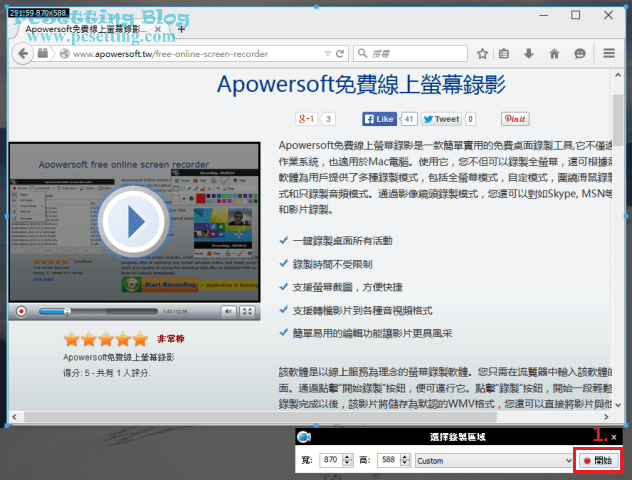632x480 pixels.
Task: Minimize the browser window
Action: click(x=544, y=16)
